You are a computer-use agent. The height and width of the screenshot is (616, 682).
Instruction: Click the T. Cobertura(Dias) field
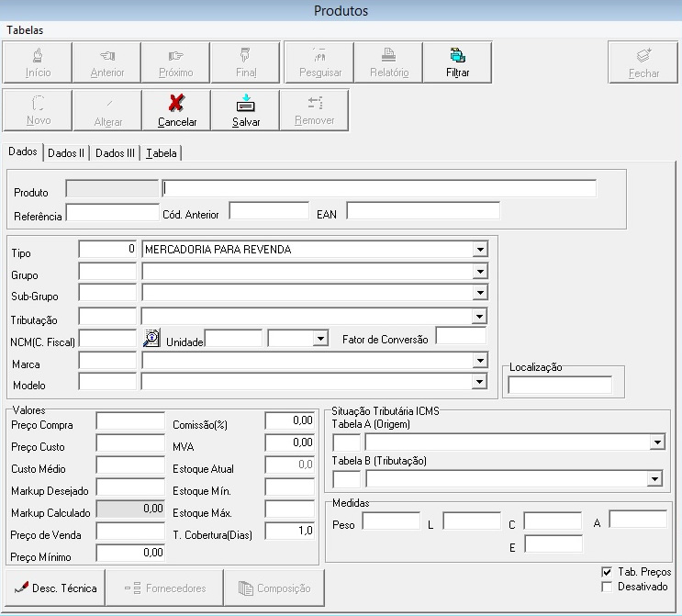click(x=289, y=531)
